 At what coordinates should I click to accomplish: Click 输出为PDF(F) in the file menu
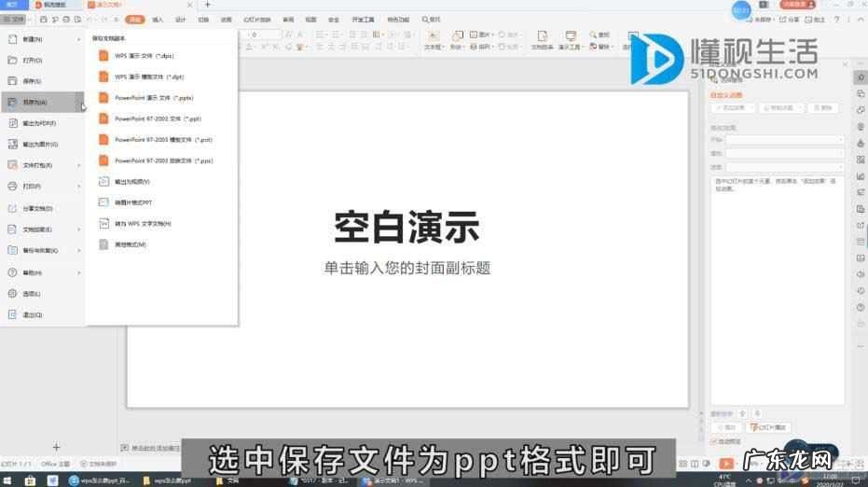tap(43, 123)
